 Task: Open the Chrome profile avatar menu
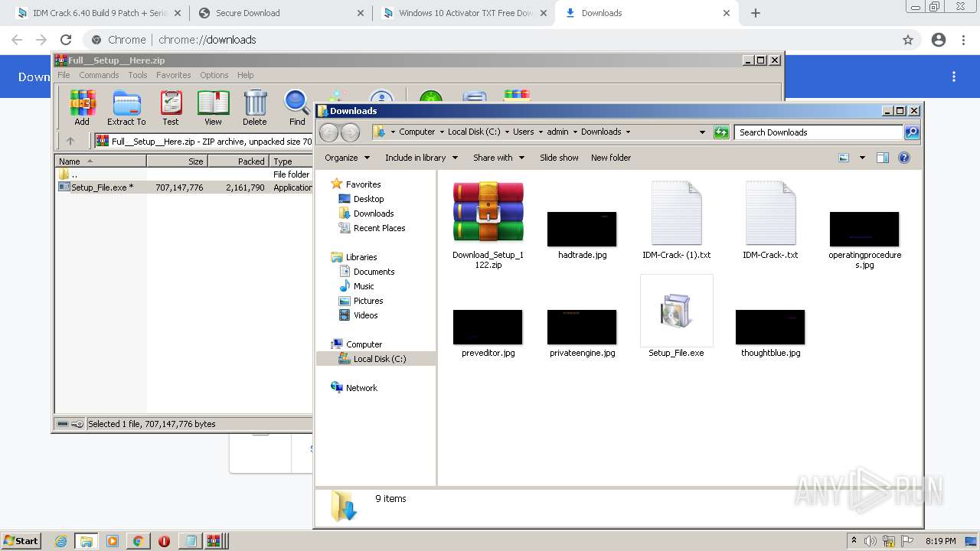click(939, 40)
